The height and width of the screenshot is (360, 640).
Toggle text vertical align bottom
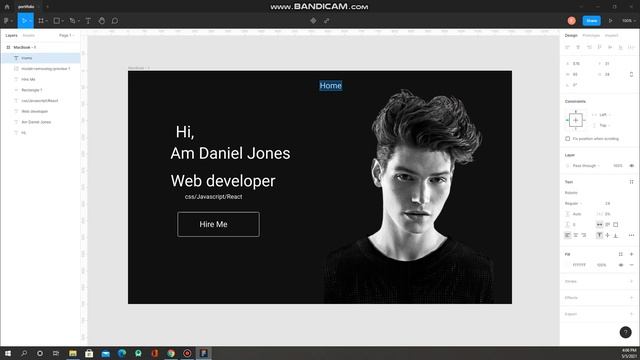(616, 235)
